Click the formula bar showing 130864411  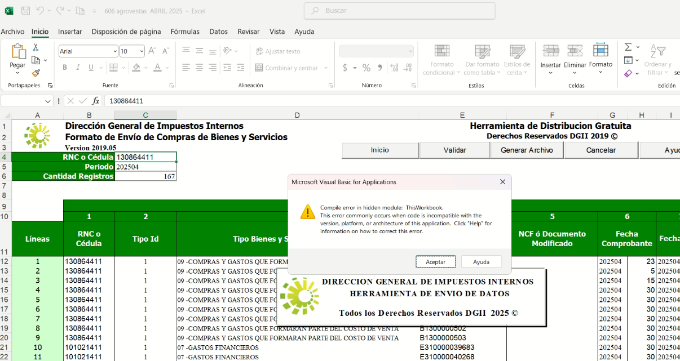(392, 101)
